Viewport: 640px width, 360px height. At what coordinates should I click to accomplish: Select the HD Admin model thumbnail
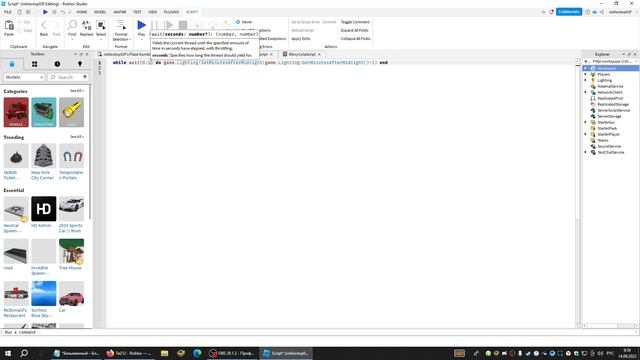(44, 209)
